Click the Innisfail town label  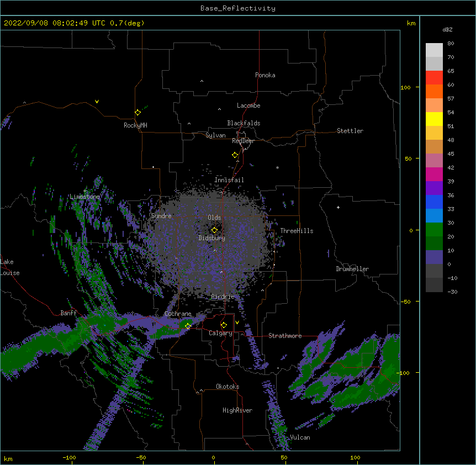(x=229, y=180)
